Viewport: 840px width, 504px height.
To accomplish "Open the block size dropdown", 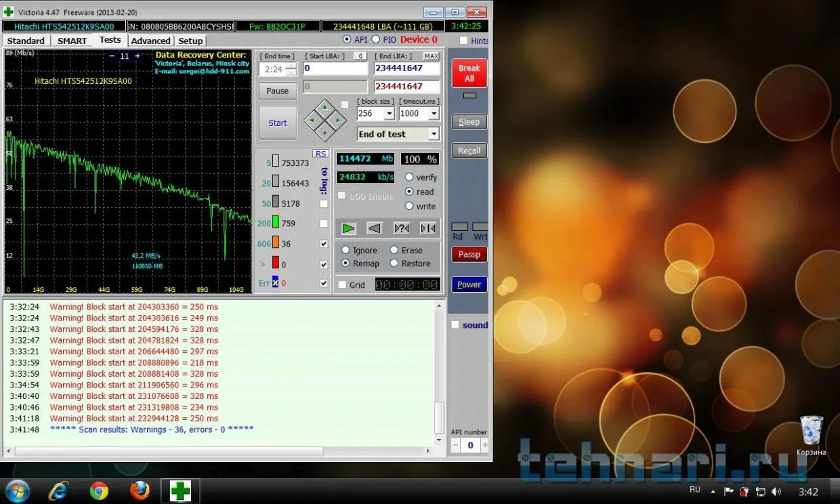I will click(389, 114).
